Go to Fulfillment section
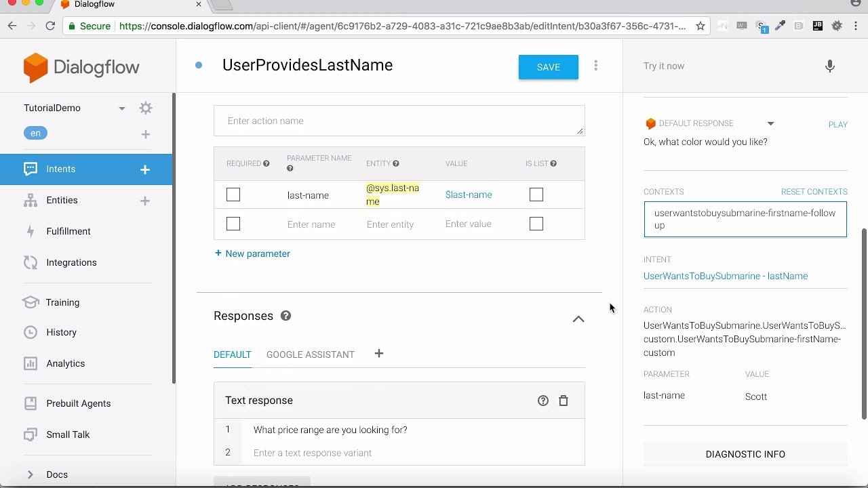 (x=68, y=231)
